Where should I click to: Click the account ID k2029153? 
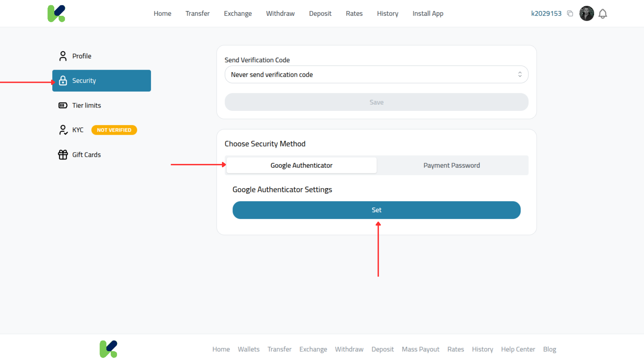(x=546, y=13)
